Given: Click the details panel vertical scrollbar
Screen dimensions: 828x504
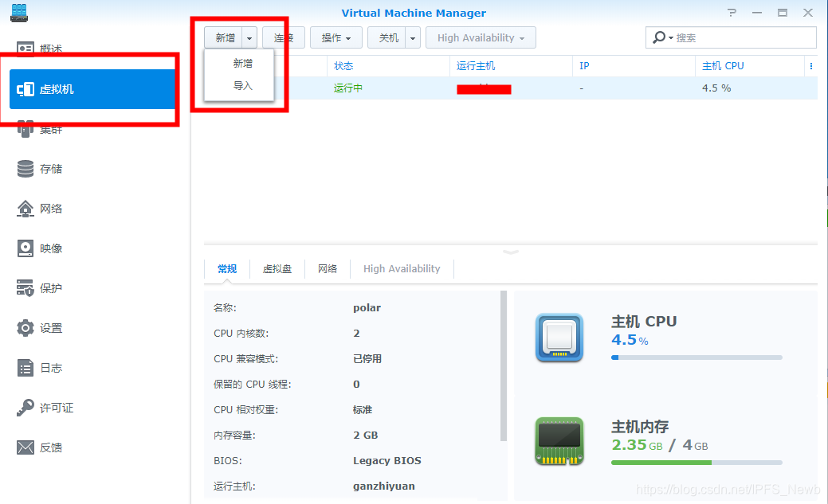Looking at the screenshot, I should tap(503, 365).
